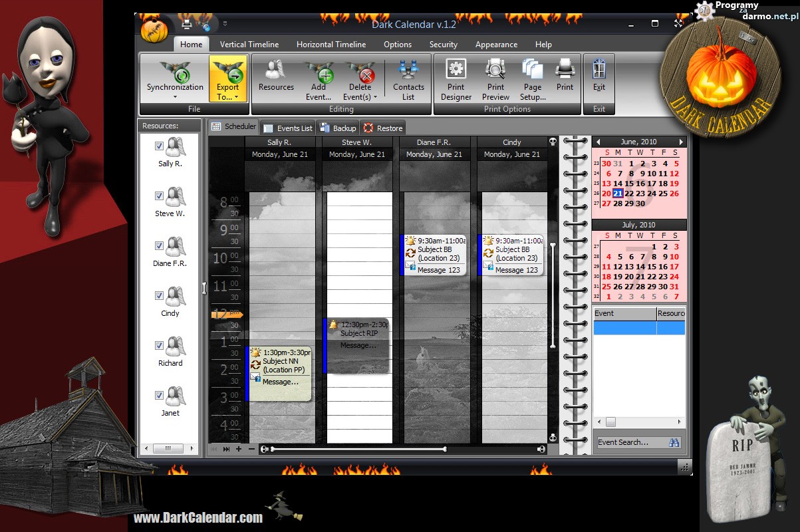Click the Print icon in Print Options
The height and width of the screenshot is (532, 800).
coord(565,70)
